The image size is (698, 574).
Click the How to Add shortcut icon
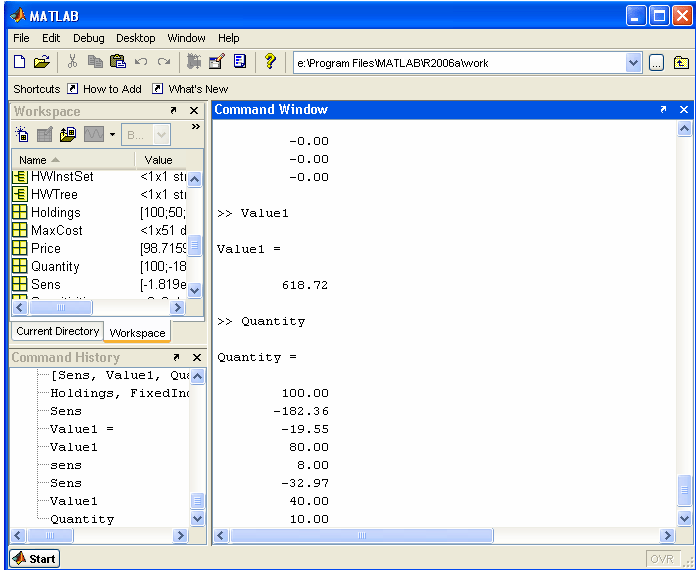point(72,89)
